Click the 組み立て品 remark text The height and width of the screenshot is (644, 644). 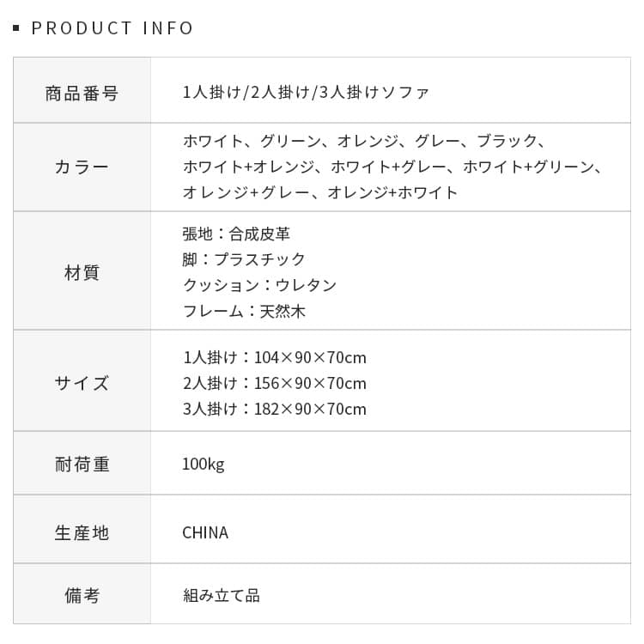221,595
